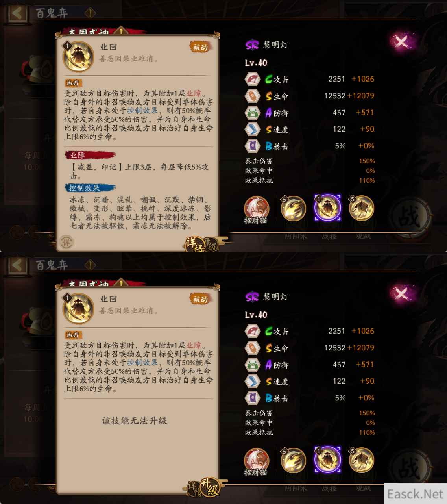Select first skill icon in bottom panel
This screenshot has width=447, height=504.
coord(293,460)
